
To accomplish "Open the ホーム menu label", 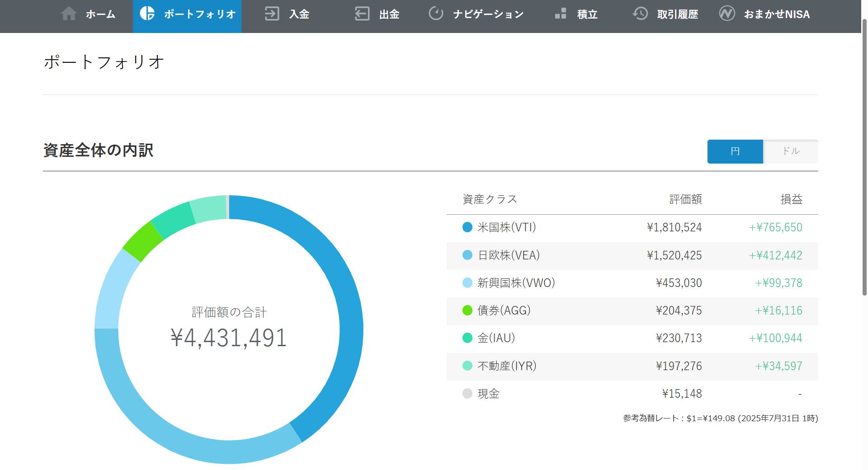I will tap(100, 14).
